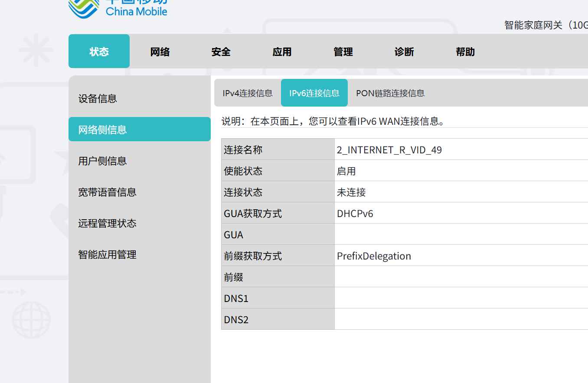This screenshot has height=383, width=588.
Task: Select 网络侧信息 in the sidebar
Action: point(140,129)
